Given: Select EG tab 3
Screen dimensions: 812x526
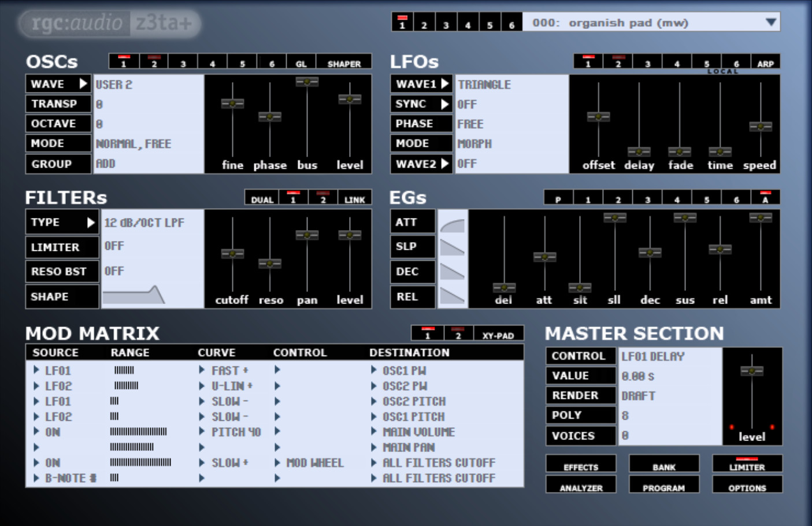Looking at the screenshot, I should click(647, 198).
